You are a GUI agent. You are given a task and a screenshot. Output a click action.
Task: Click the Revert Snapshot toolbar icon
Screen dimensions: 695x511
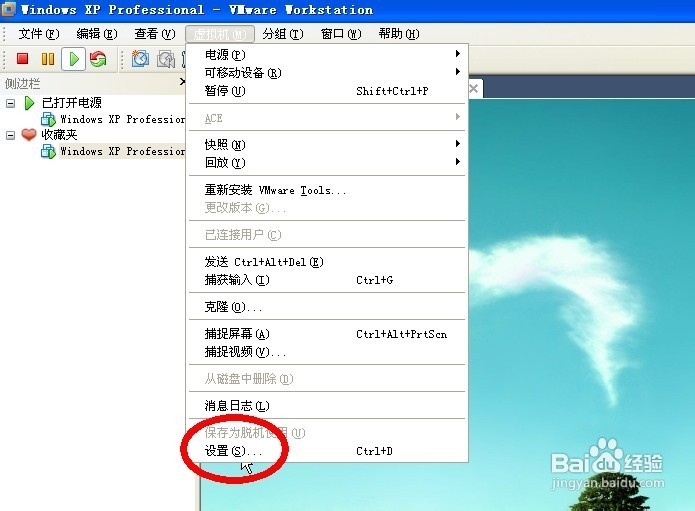[166, 59]
